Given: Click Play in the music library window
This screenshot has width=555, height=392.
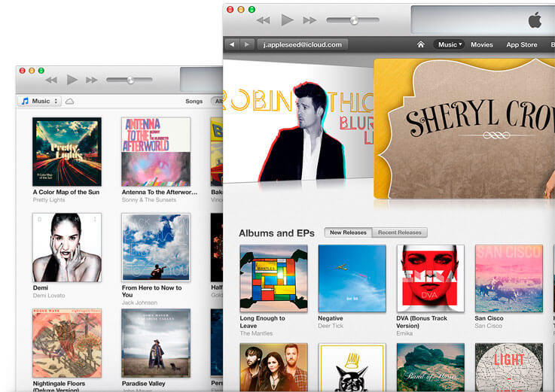Looking at the screenshot, I should [x=72, y=80].
